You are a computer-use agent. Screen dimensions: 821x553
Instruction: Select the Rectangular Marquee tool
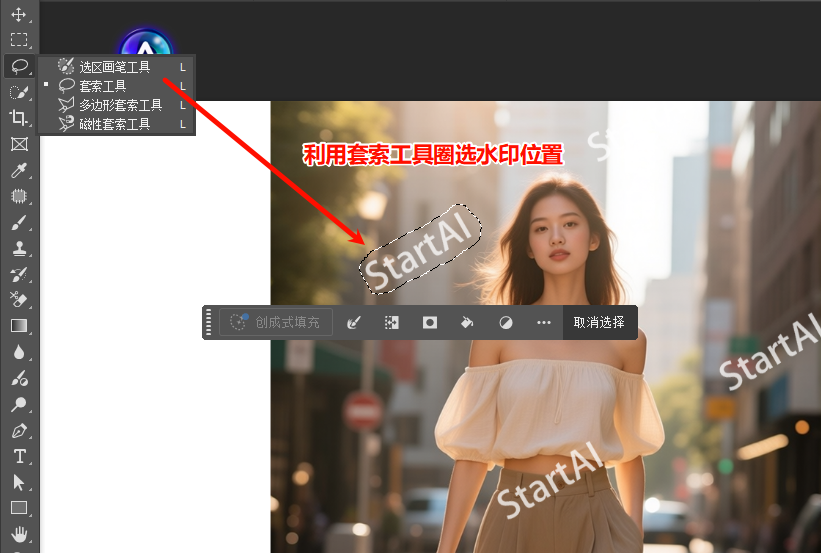point(18,40)
